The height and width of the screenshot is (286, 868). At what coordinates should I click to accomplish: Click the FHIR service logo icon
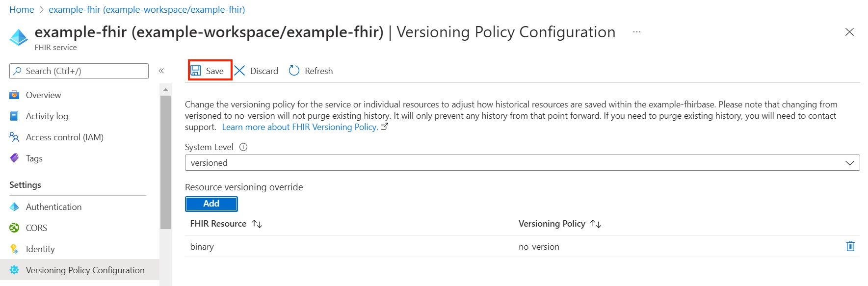19,37
